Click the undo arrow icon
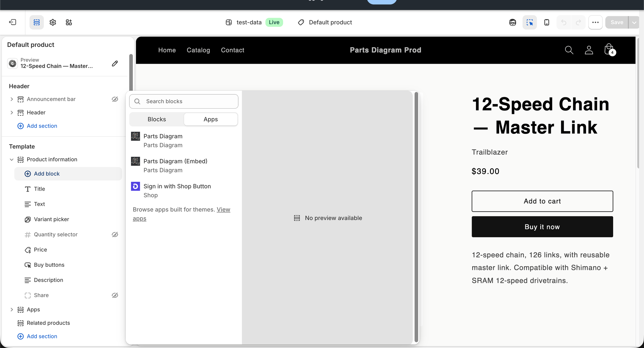Image resolution: width=644 pixels, height=348 pixels. 564,22
